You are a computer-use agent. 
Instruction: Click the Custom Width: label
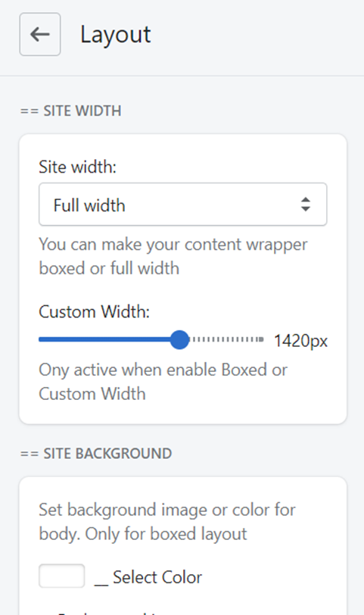94,312
